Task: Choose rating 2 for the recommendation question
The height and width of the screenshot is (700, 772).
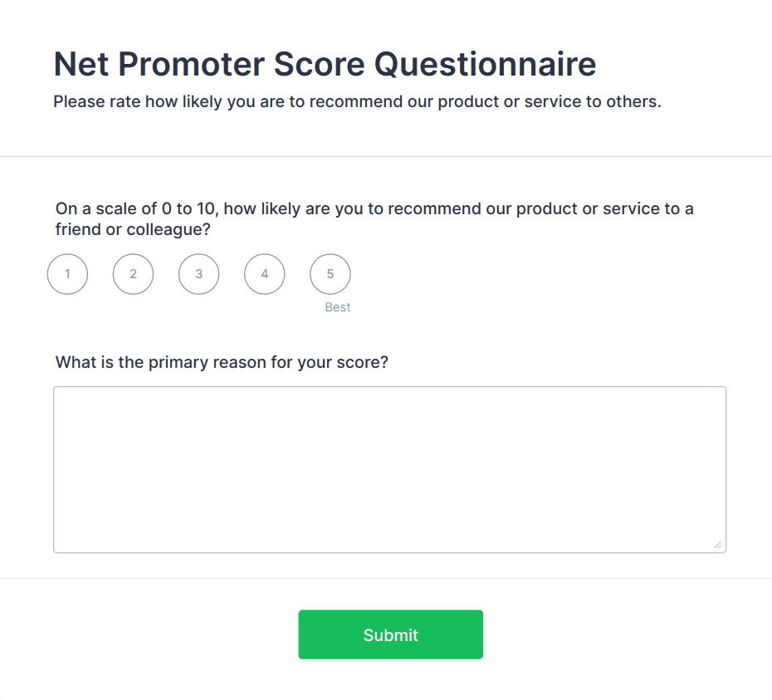Action: tap(133, 274)
